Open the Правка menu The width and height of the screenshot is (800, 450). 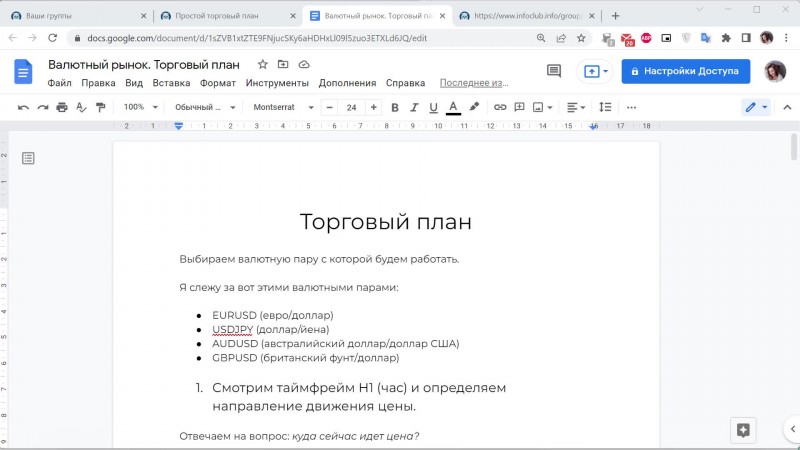click(98, 83)
